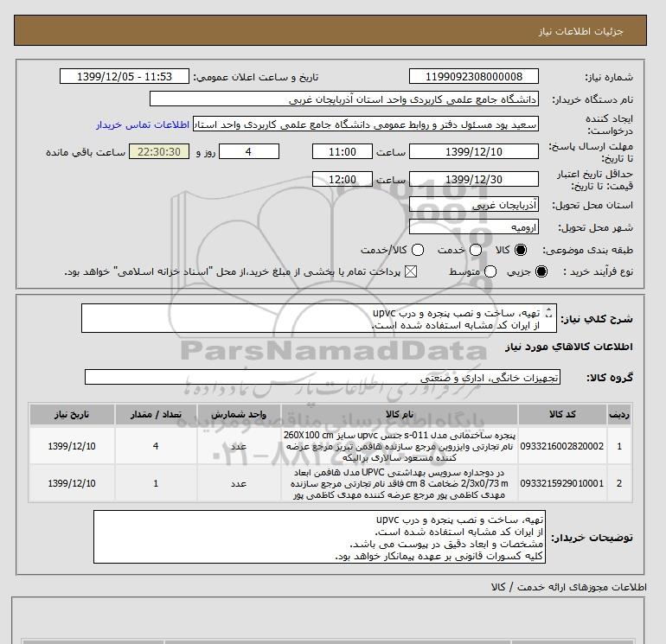
Task: Click the price validity hour 12:00 field
Action: 343,179
